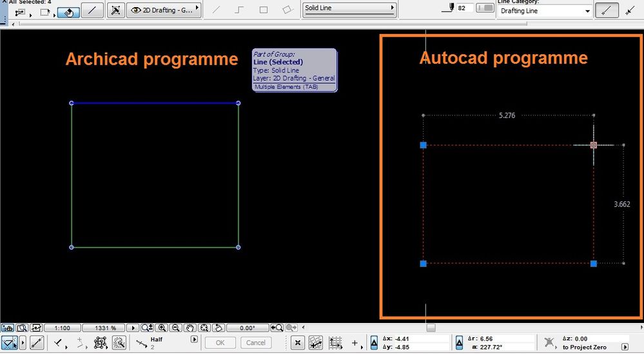This screenshot has width=644, height=354.
Task: Toggle the magic wand button
Action: [x=119, y=342]
